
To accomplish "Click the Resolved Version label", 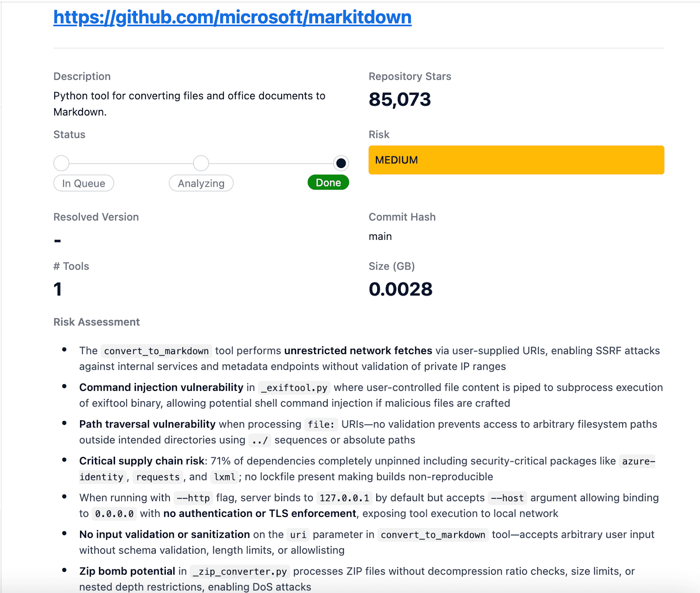I will [x=96, y=217].
